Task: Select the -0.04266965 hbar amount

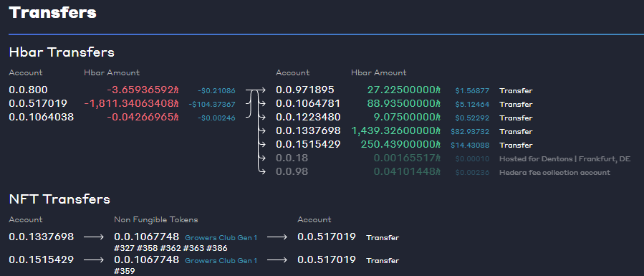Action: tap(143, 117)
